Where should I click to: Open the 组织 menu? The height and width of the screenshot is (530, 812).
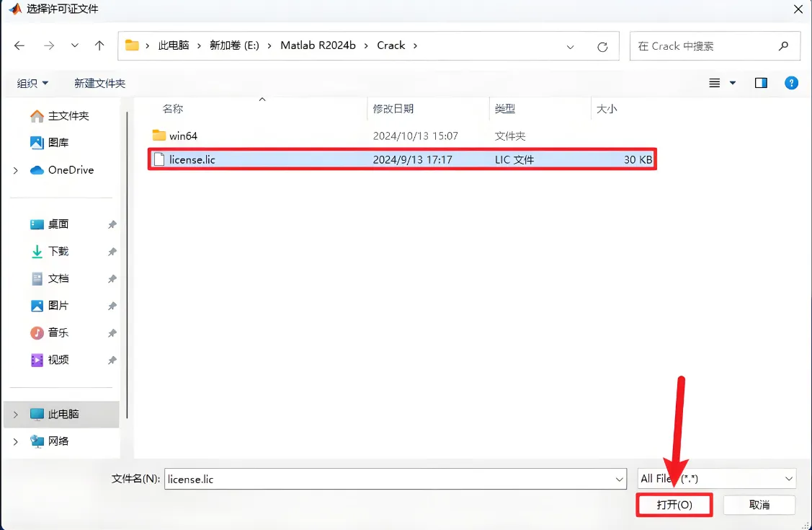coord(32,84)
